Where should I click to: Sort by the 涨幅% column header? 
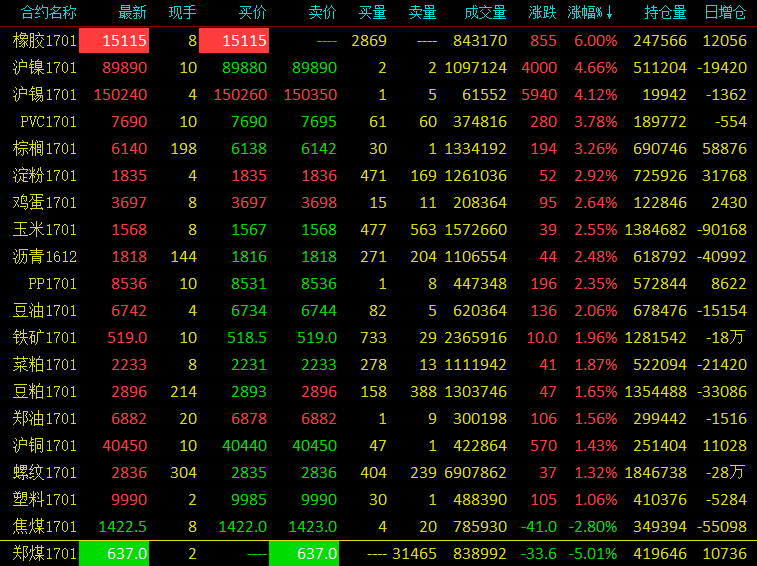point(590,13)
